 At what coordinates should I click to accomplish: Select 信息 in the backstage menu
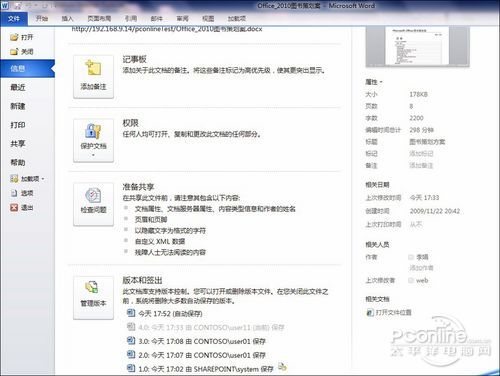click(27, 69)
